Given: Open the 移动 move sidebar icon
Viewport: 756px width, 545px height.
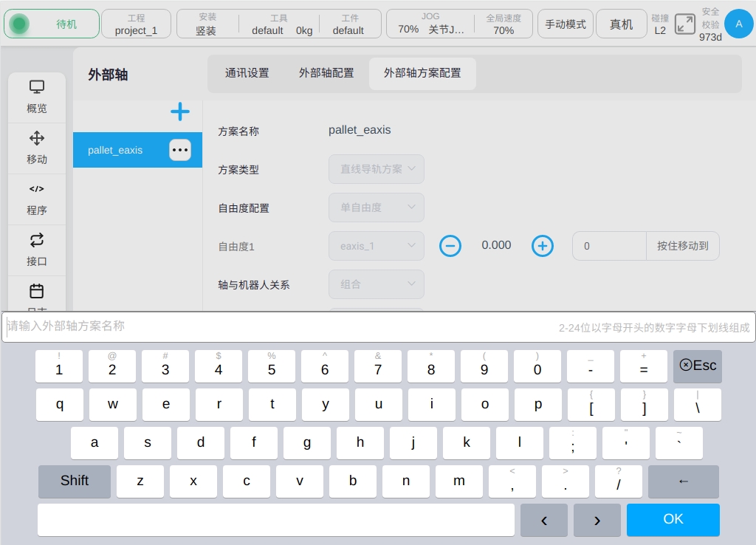Looking at the screenshot, I should pos(37,148).
